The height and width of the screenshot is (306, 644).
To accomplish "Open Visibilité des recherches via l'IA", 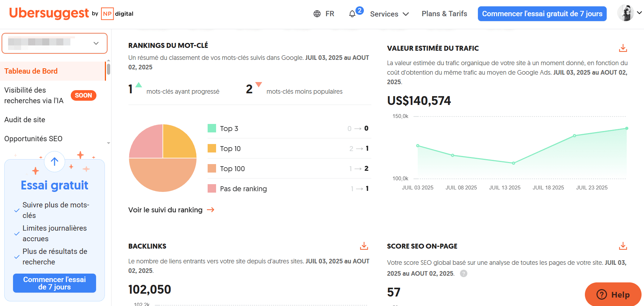I will 34,95.
